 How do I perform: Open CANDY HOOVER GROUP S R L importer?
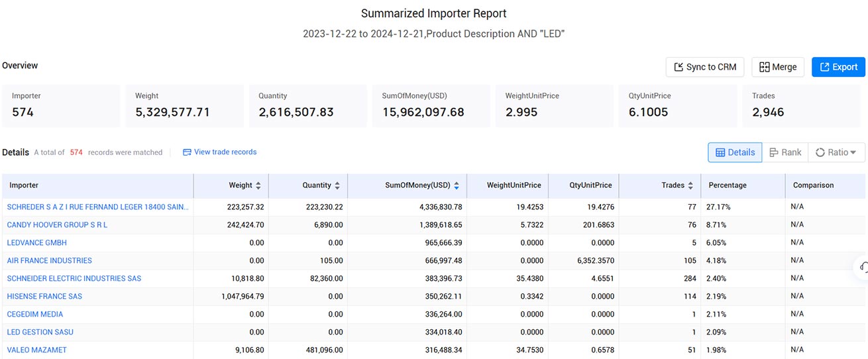pyautogui.click(x=57, y=225)
